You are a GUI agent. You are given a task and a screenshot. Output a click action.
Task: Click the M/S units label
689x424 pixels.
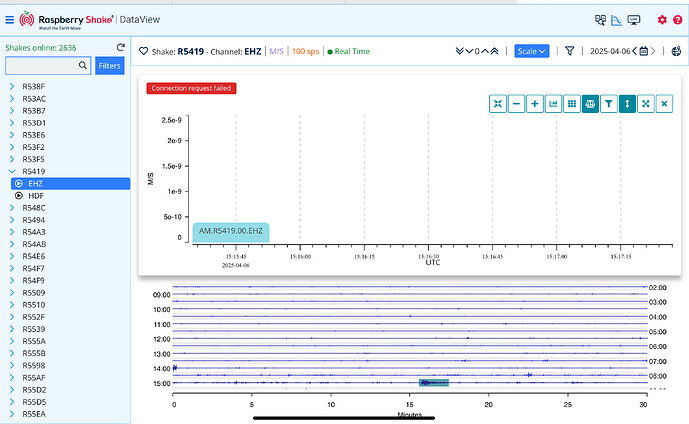pyautogui.click(x=276, y=51)
